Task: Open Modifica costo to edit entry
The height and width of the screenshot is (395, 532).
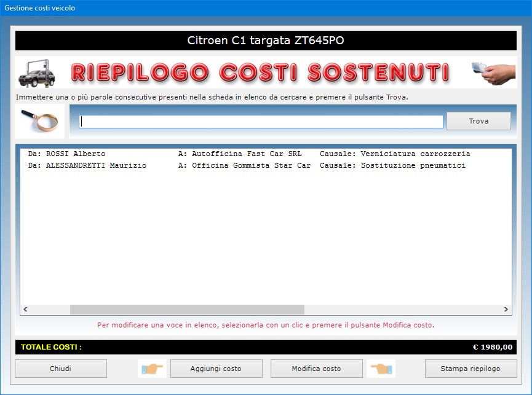Action: point(317,369)
